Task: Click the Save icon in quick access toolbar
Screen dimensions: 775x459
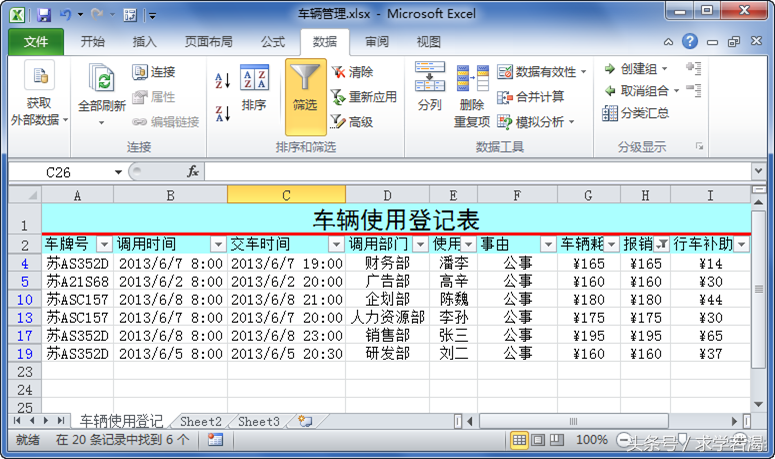Action: [x=44, y=15]
